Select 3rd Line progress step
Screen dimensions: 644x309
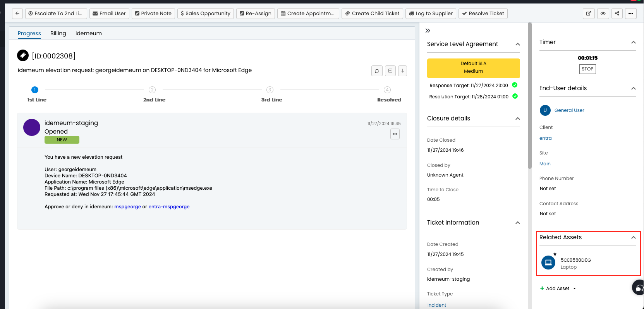click(x=270, y=90)
